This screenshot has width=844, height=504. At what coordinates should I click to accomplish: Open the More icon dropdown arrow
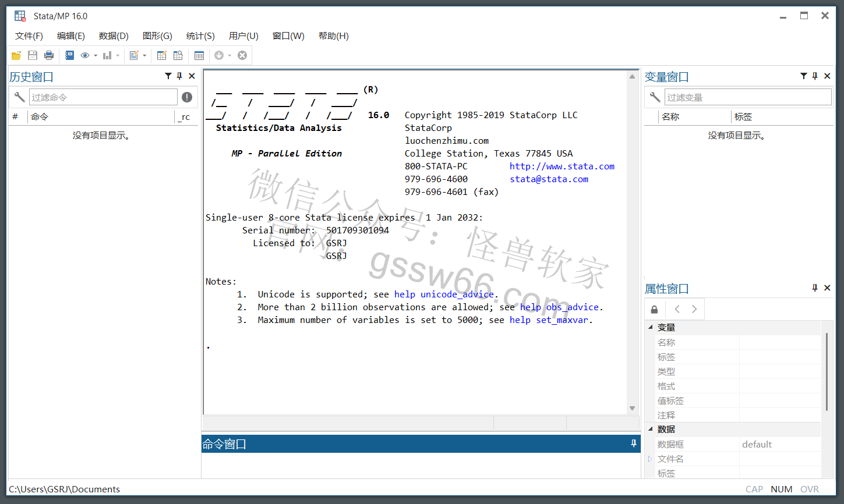click(229, 56)
